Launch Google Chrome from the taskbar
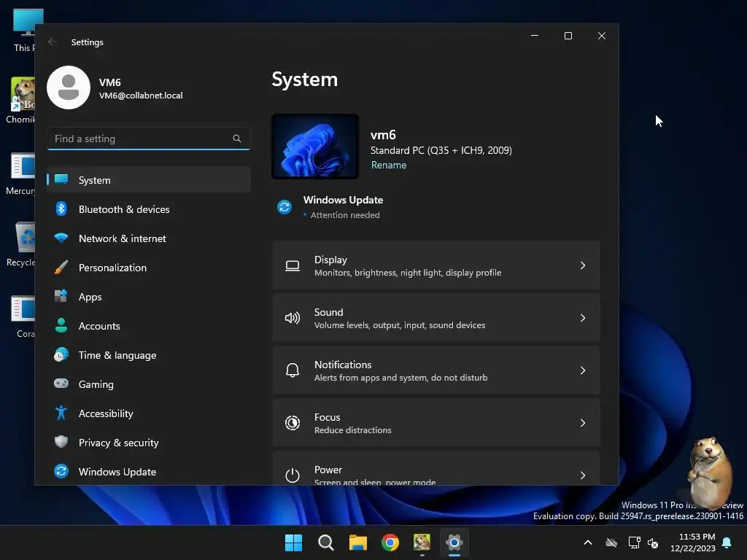747x560 pixels. coord(390,542)
